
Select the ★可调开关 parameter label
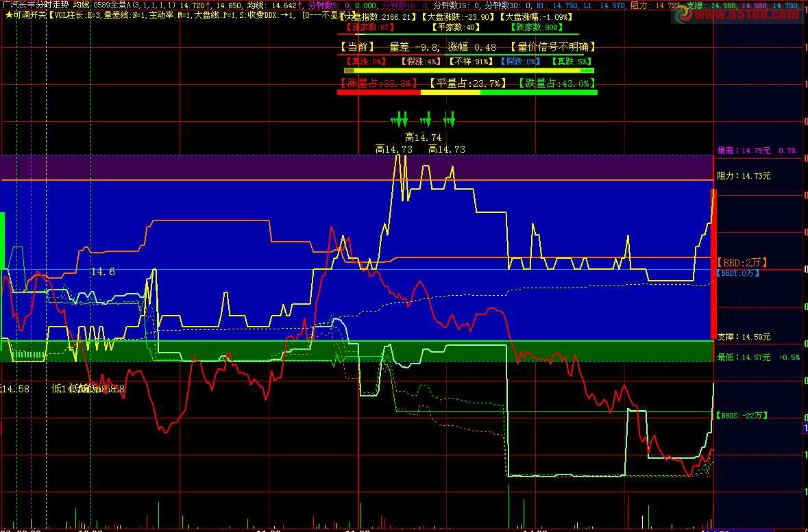point(26,15)
